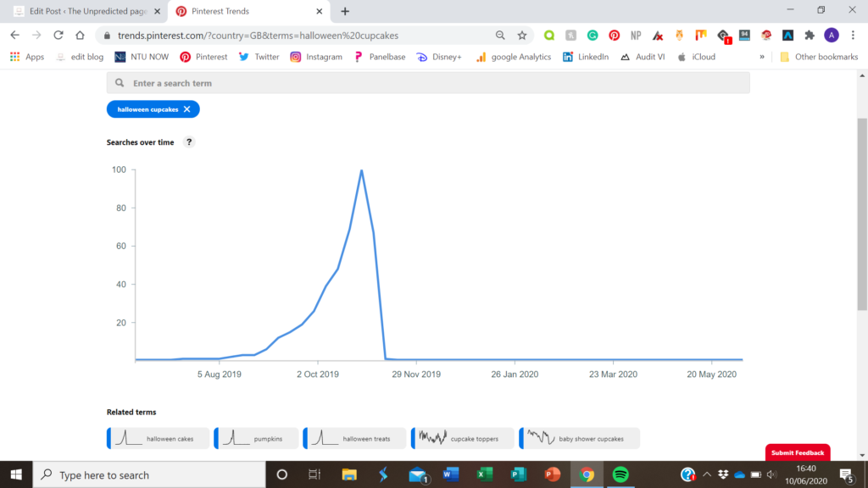
Task: Open the Spotify icon in the taskbar
Action: tap(621, 474)
